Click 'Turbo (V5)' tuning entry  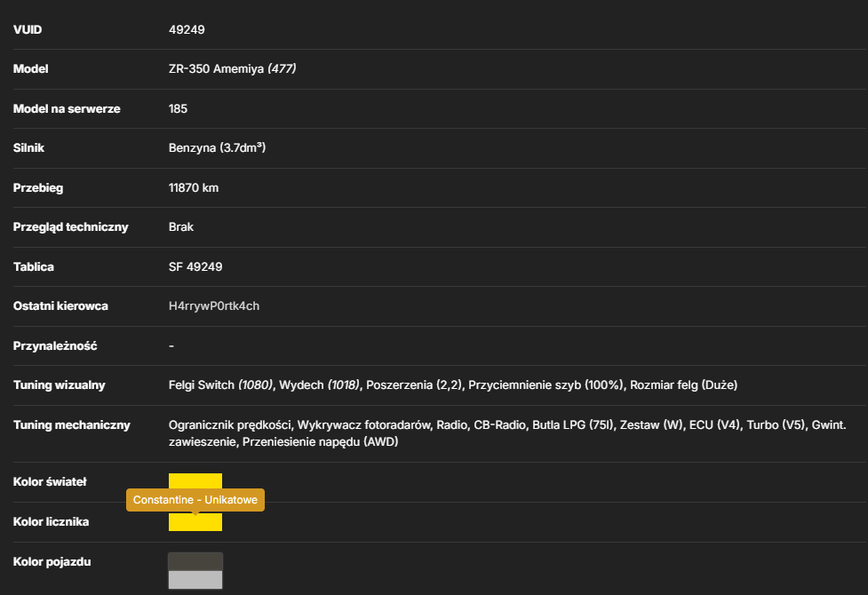pyautogui.click(x=776, y=425)
